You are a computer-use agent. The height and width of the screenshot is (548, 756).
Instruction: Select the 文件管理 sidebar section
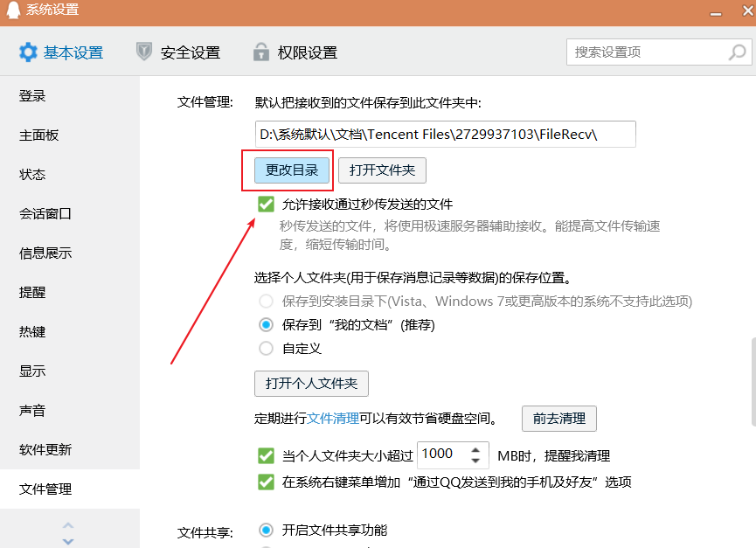70,489
